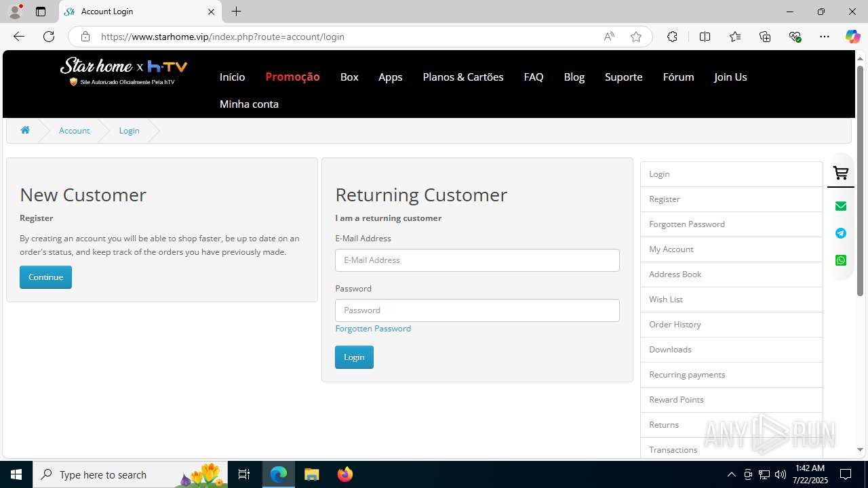Open Windows Start menu

(16, 474)
